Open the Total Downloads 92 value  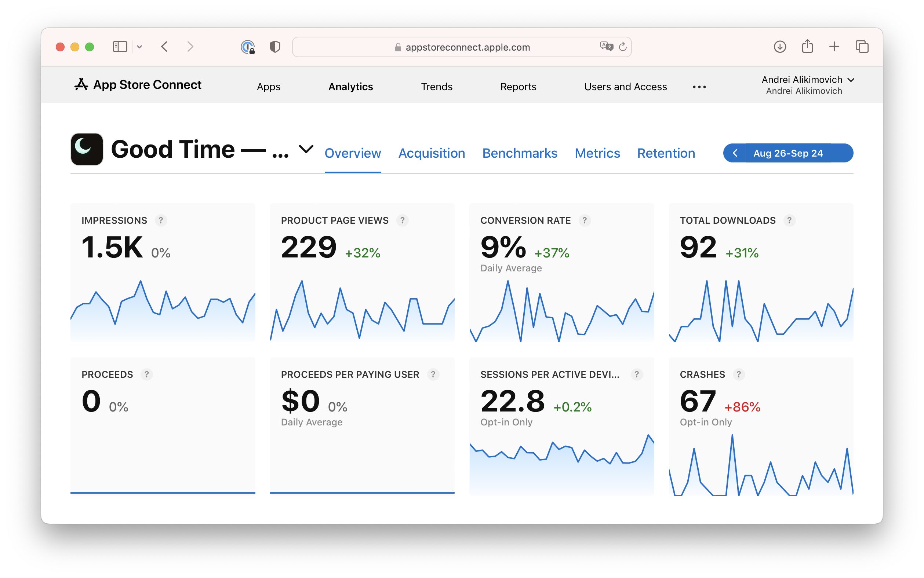coord(698,247)
